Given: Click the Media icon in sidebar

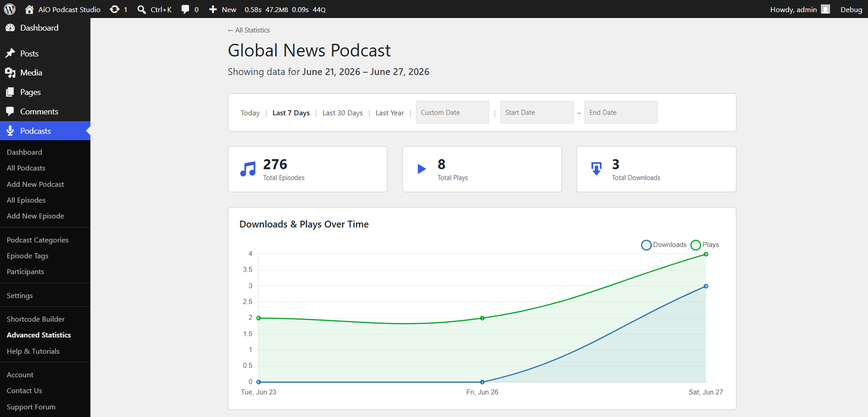Looking at the screenshot, I should (x=10, y=73).
